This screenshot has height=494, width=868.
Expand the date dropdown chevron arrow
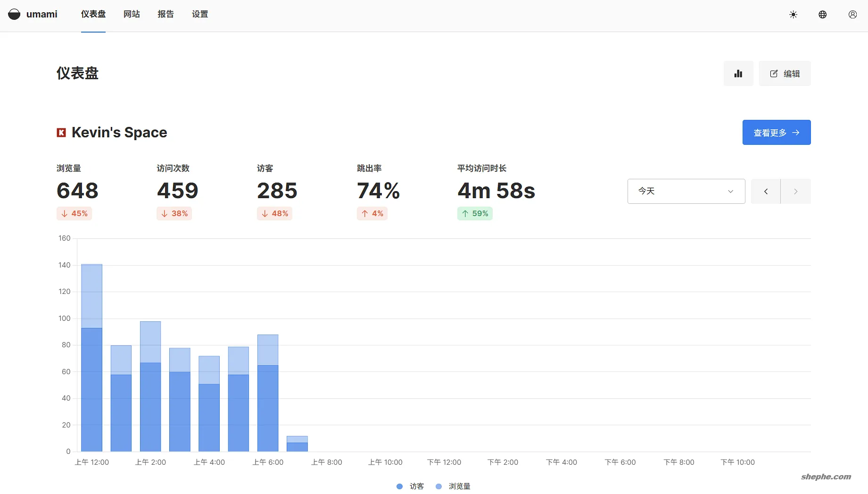(730, 192)
